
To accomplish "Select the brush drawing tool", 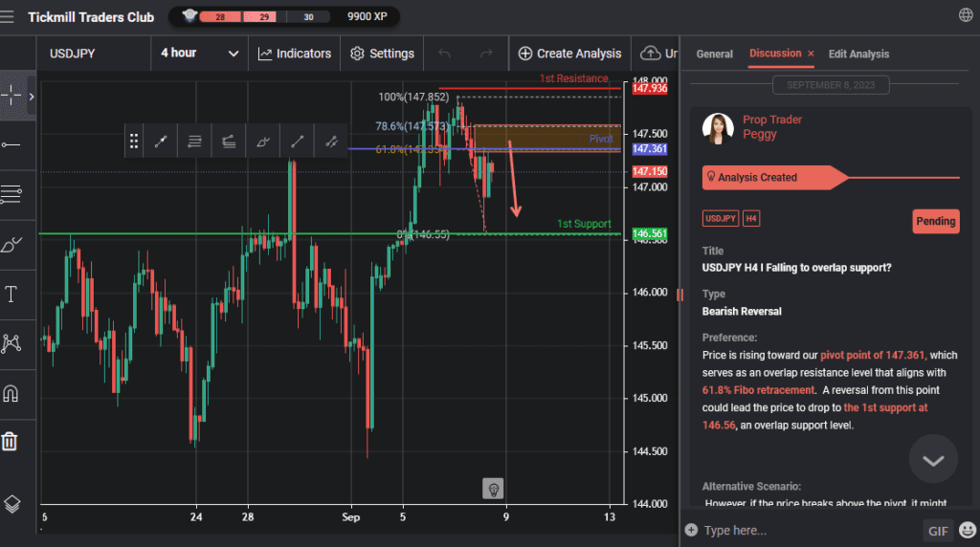I will click(11, 244).
